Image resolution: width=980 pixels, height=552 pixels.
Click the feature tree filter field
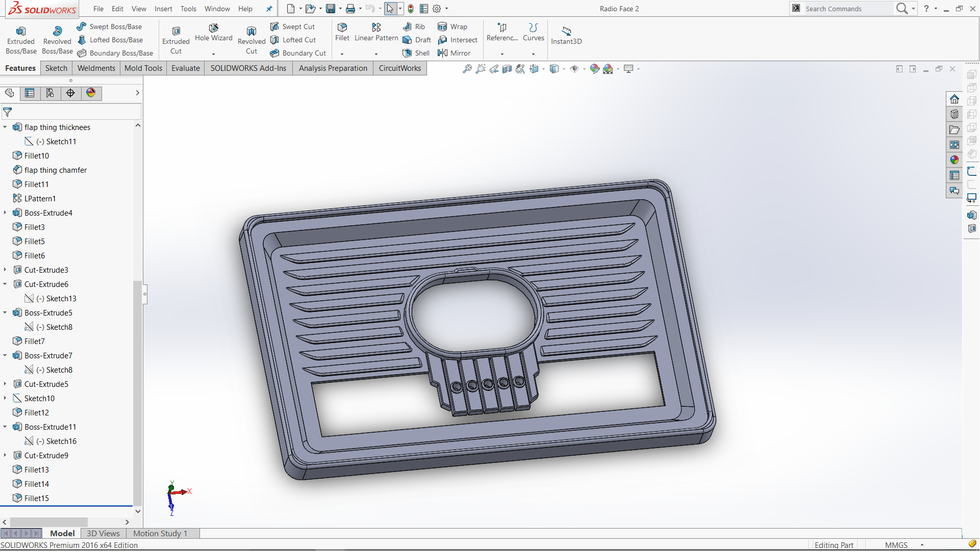click(x=71, y=112)
